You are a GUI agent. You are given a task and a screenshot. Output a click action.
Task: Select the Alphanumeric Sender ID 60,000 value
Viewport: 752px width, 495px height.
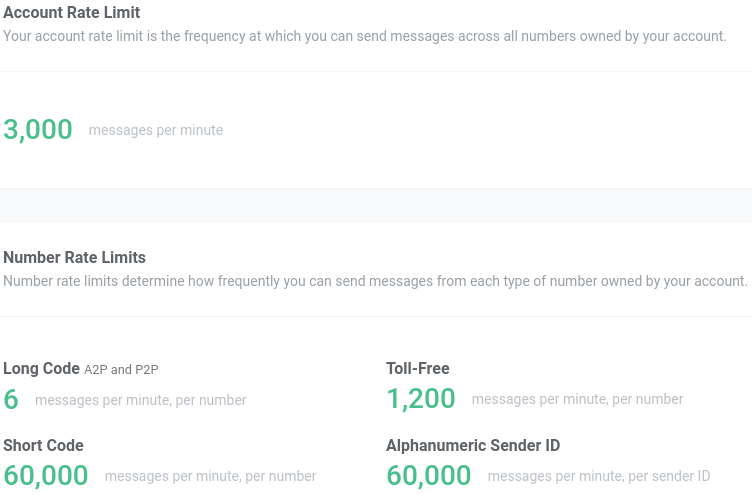(x=429, y=476)
